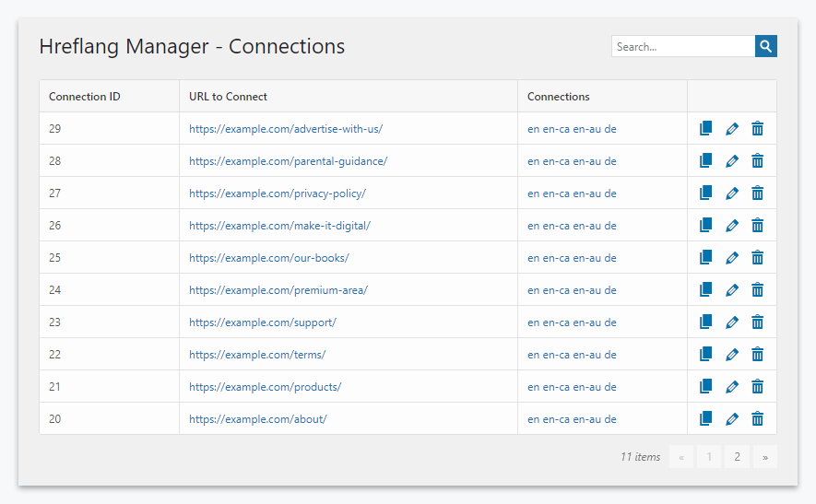Delete the privacy-policy connection
Viewport: 816px width, 504px height.
pyautogui.click(x=757, y=193)
